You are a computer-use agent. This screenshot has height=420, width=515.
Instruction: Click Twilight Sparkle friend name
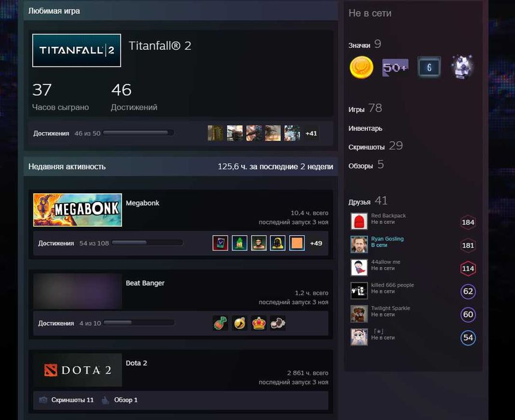(x=391, y=308)
